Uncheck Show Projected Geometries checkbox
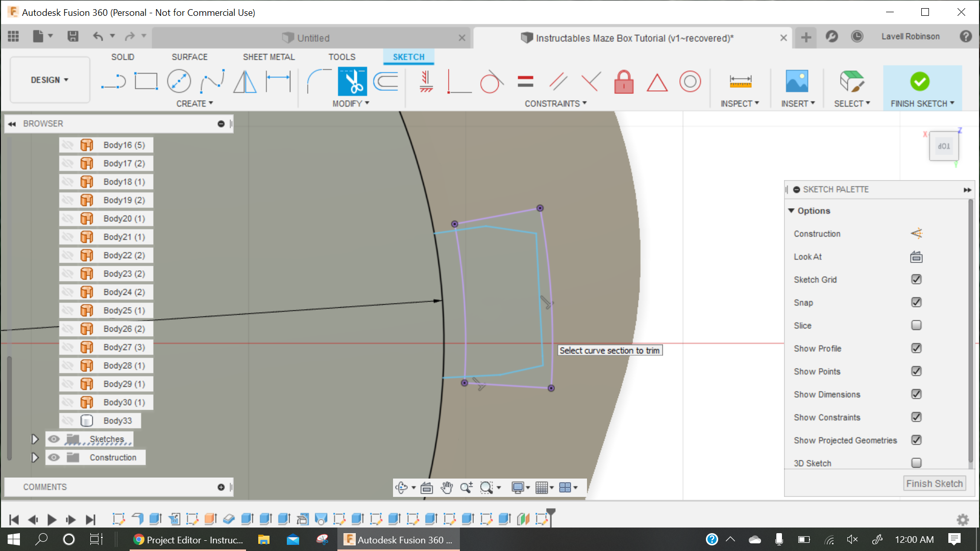The image size is (980, 551). [x=916, y=440]
